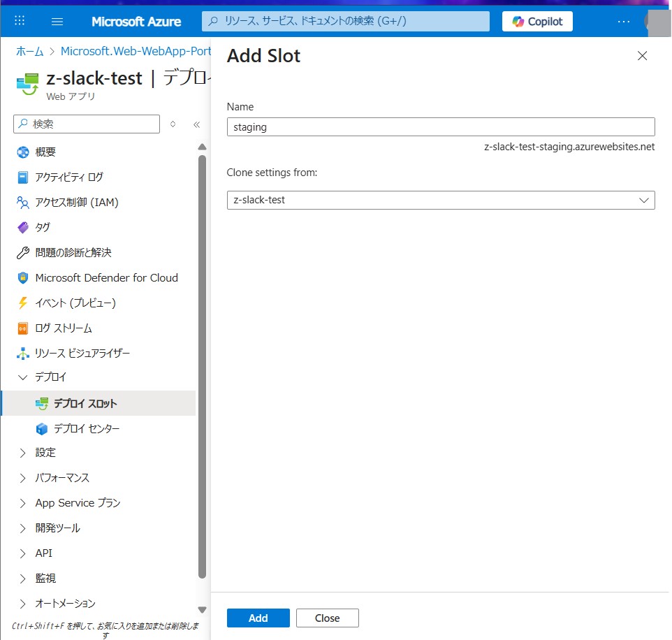Image resolution: width=672 pixels, height=640 pixels.
Task: Click the Copilot logo icon
Action: pos(518,22)
